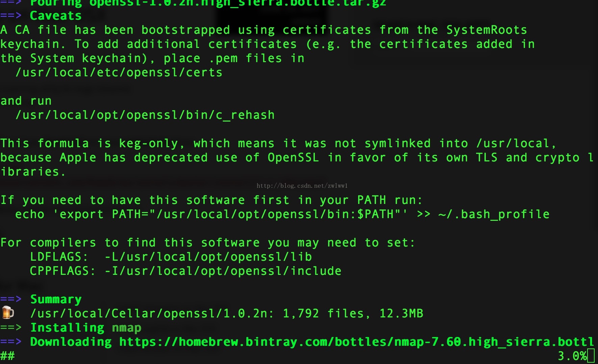Screen dimensions: 598x364
Task: Click the word "compilers"
Action: click(63, 243)
